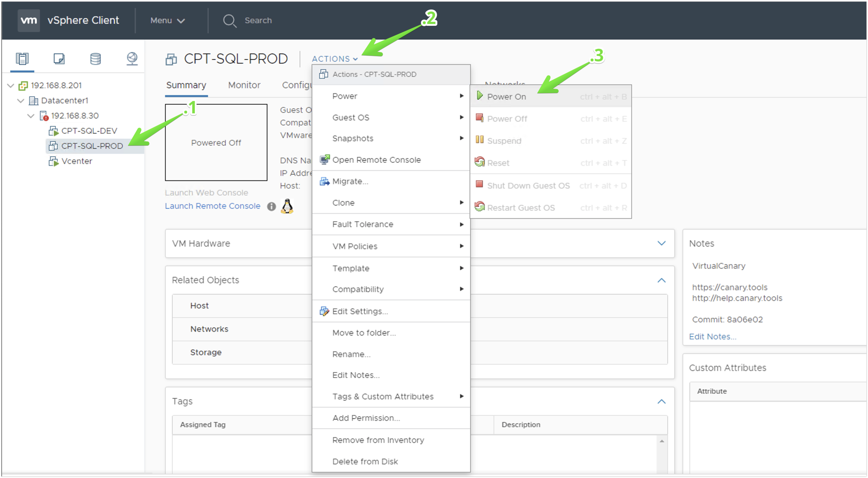Viewport: 868px width, 478px height.
Task: Collapse the 192.168.8.30 host tree node
Action: tap(31, 116)
